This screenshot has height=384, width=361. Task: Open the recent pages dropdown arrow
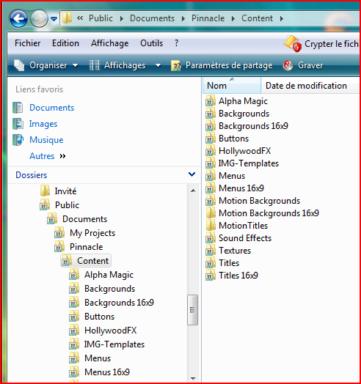[54, 19]
